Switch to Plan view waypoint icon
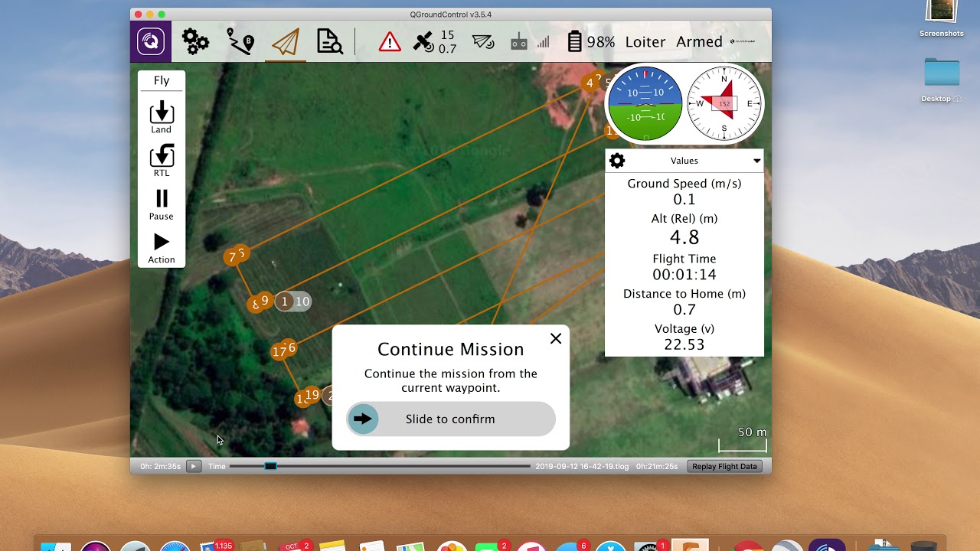Screen dimensions: 980x551 click(x=240, y=41)
